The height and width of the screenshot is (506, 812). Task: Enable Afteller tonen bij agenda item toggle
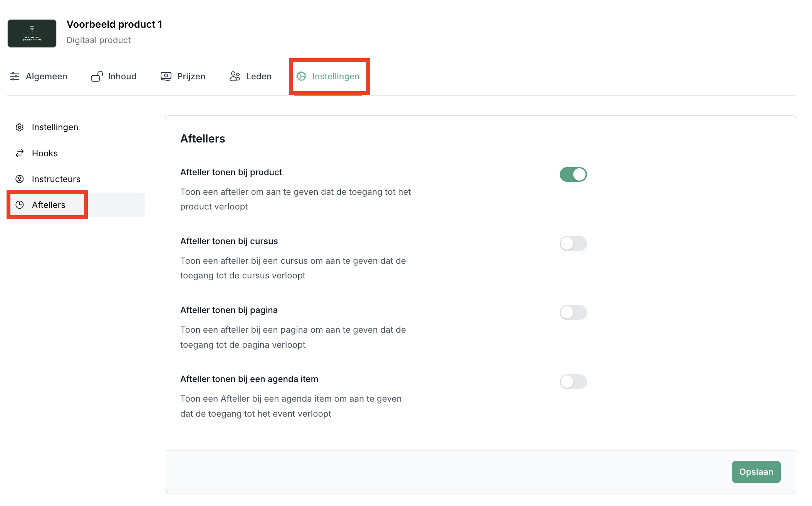(573, 382)
